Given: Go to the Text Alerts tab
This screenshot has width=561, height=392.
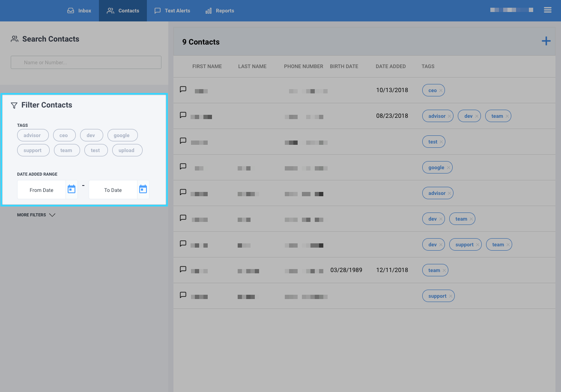Looking at the screenshot, I should (x=172, y=11).
